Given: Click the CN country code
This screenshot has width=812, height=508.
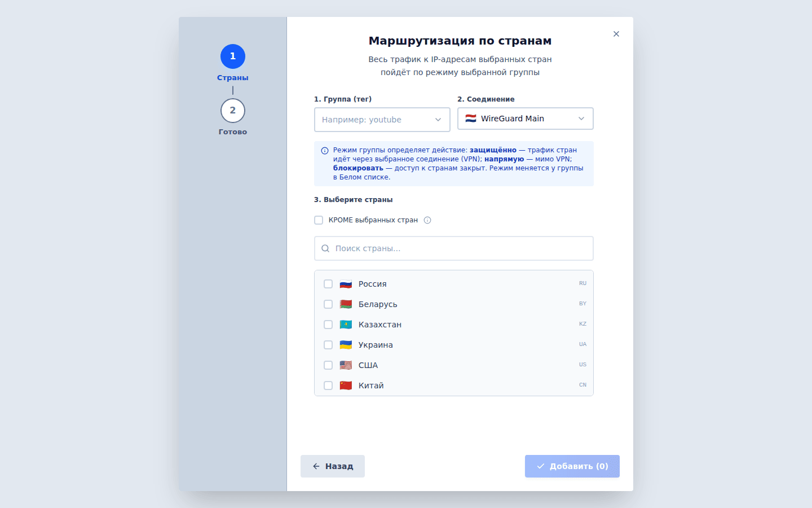Looking at the screenshot, I should [x=582, y=385].
